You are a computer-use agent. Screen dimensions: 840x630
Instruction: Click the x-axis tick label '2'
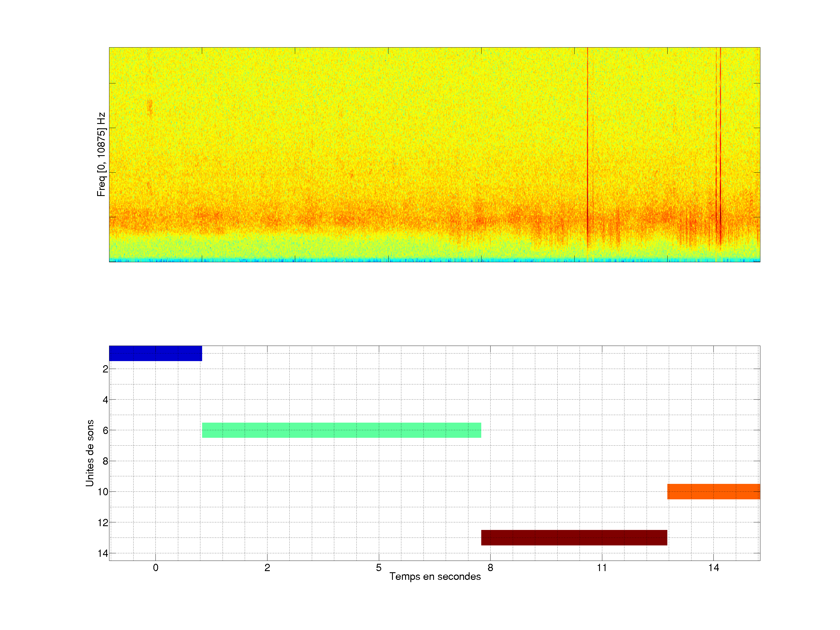pos(267,568)
